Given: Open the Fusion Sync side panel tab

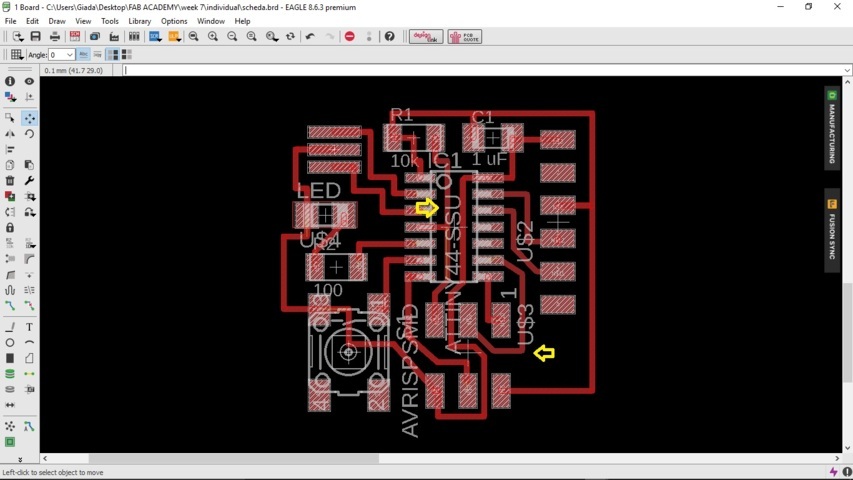Looking at the screenshot, I should [x=832, y=230].
